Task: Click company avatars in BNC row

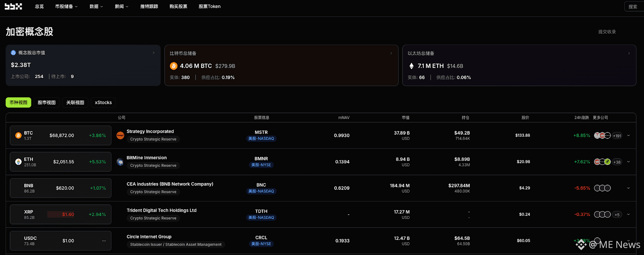Action: pyautogui.click(x=603, y=188)
